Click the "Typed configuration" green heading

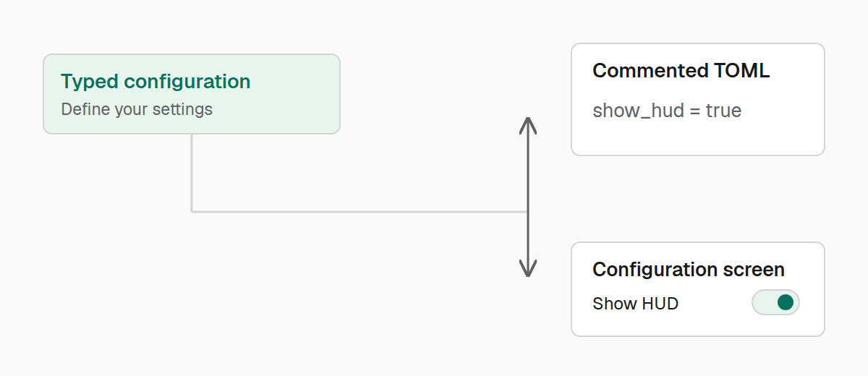coord(156,82)
